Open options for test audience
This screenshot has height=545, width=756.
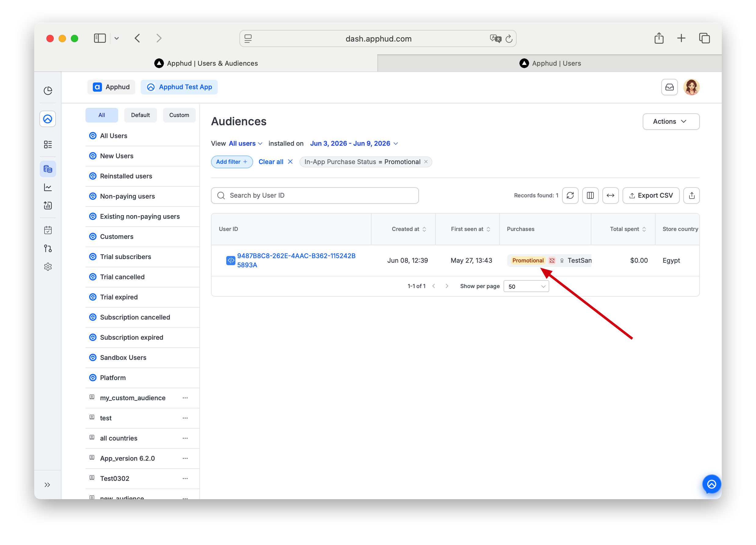(x=185, y=418)
